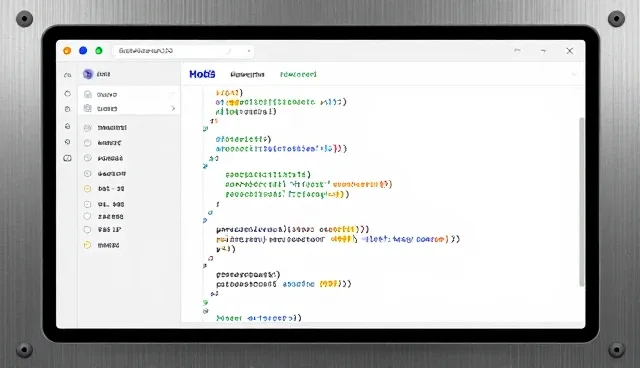Click the bottom rectangular panel icon in activity bar
The height and width of the screenshot is (368, 640).
click(x=67, y=158)
